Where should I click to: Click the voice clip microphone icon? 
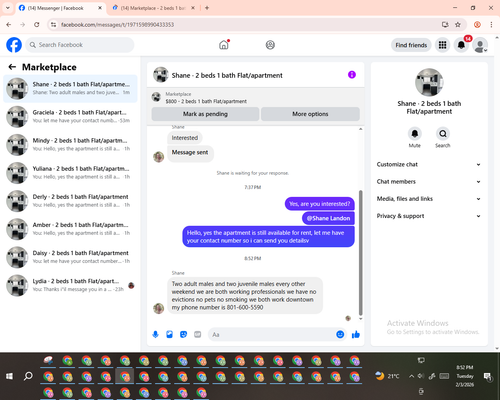[x=155, y=334]
